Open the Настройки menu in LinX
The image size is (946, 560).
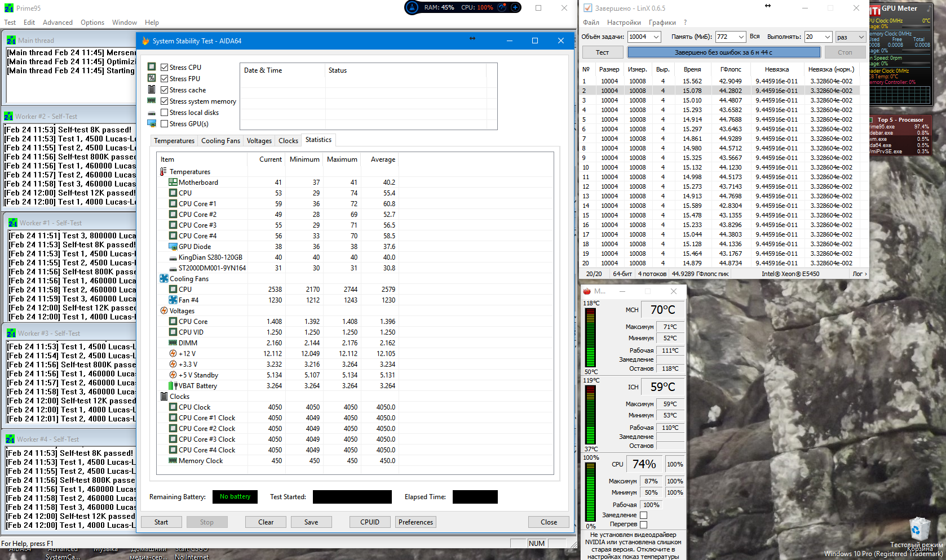(624, 23)
